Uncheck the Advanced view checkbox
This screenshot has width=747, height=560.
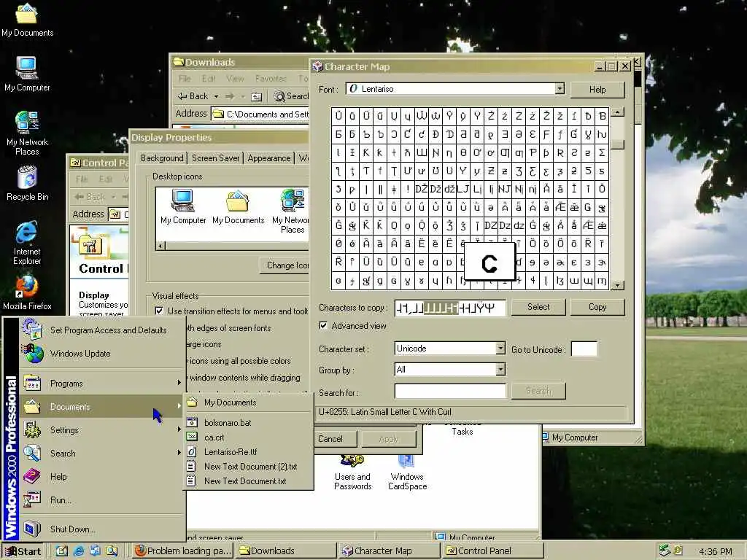tap(323, 326)
